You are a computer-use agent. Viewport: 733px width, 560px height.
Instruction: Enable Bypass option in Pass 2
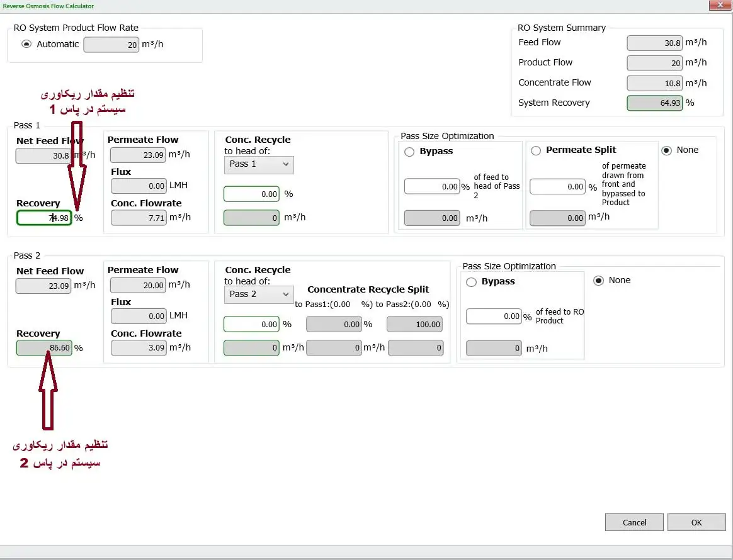point(471,282)
